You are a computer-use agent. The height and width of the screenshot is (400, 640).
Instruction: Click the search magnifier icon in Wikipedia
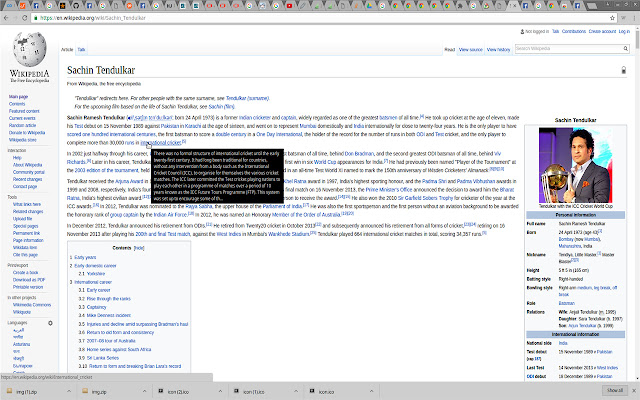click(627, 48)
